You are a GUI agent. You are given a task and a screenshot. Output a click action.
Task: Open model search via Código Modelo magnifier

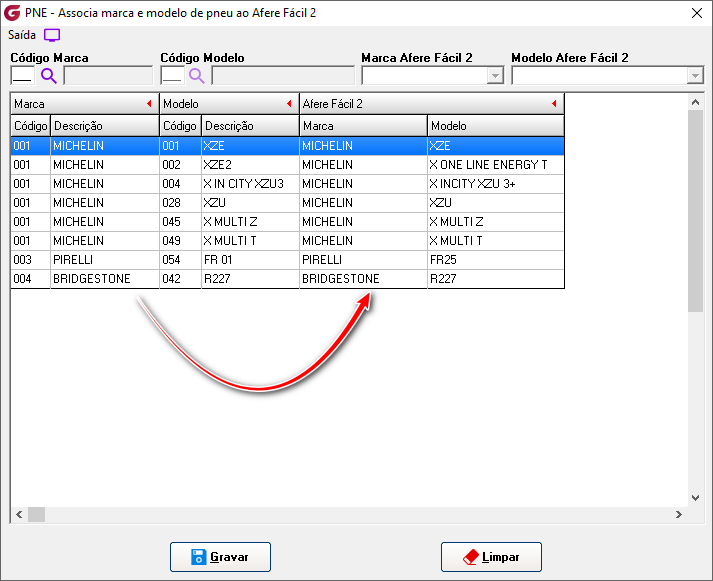pos(196,75)
